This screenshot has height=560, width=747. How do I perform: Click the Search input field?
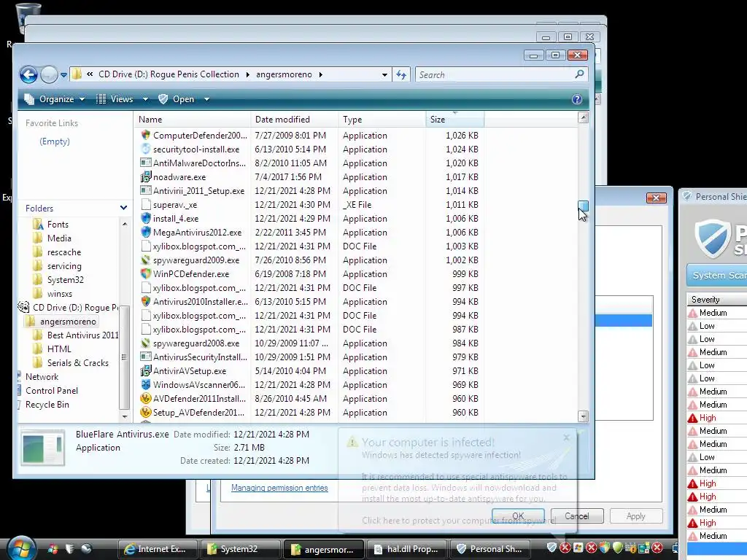click(495, 75)
